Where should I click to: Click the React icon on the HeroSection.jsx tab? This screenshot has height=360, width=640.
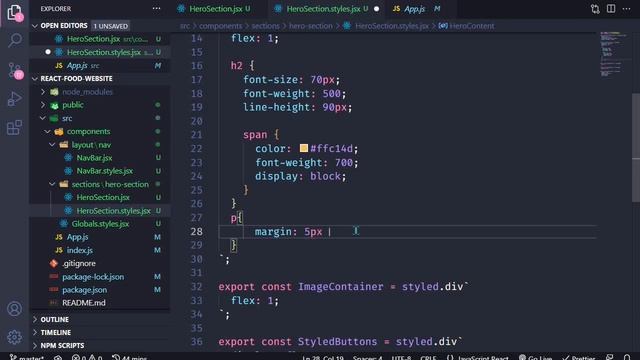181,9
